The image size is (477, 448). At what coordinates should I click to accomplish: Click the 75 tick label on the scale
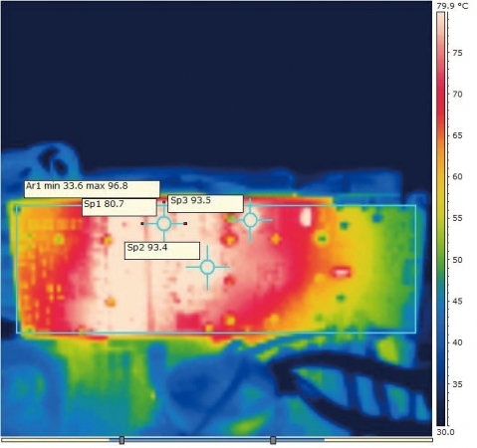(x=457, y=53)
